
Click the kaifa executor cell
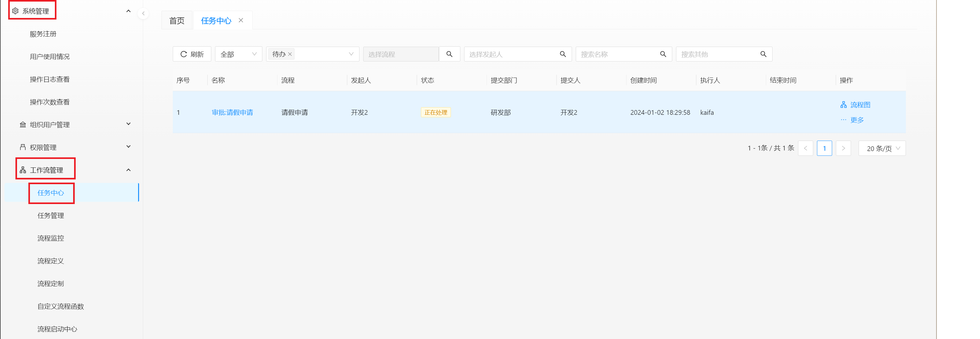point(707,113)
